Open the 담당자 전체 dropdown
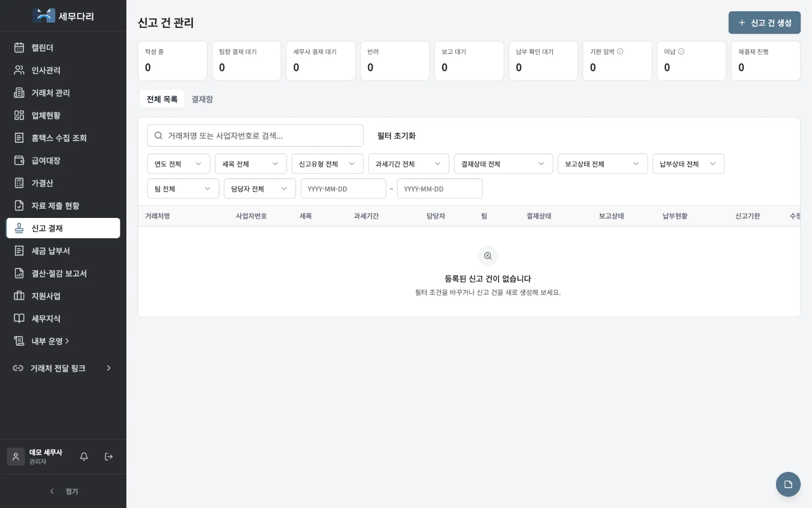 260,188
